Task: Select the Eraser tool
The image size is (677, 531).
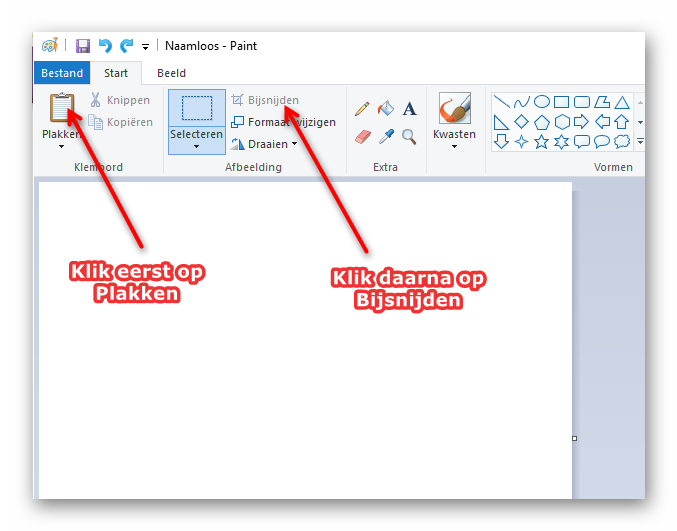Action: (x=362, y=135)
